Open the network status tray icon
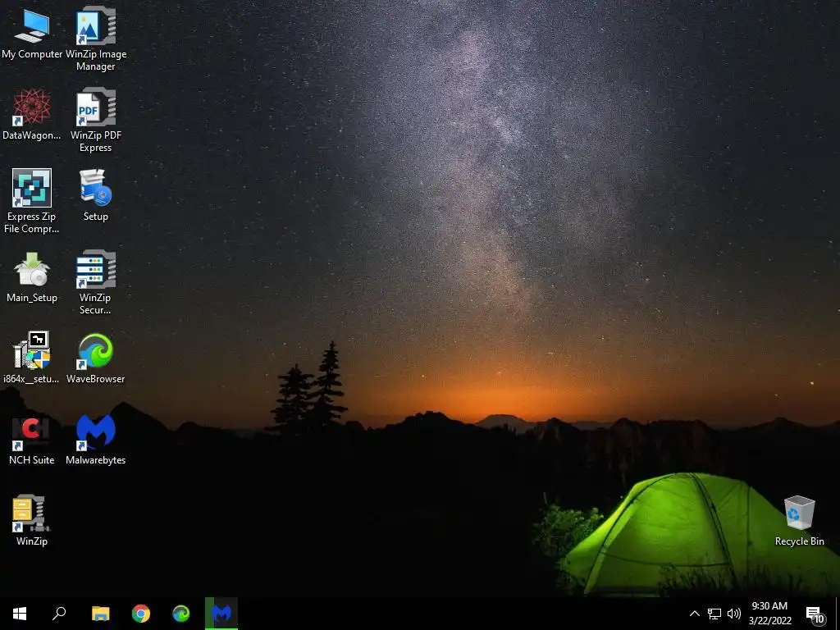Image resolution: width=840 pixels, height=630 pixels. 714,614
